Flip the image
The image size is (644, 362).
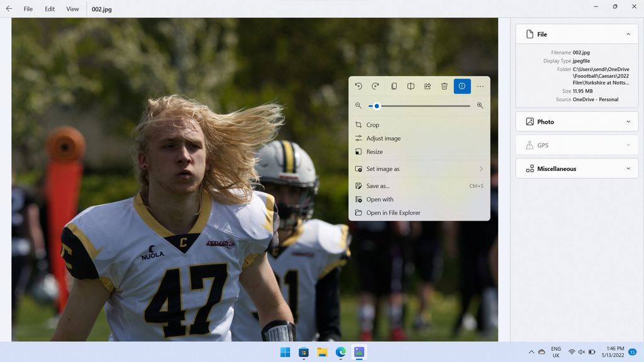410,86
